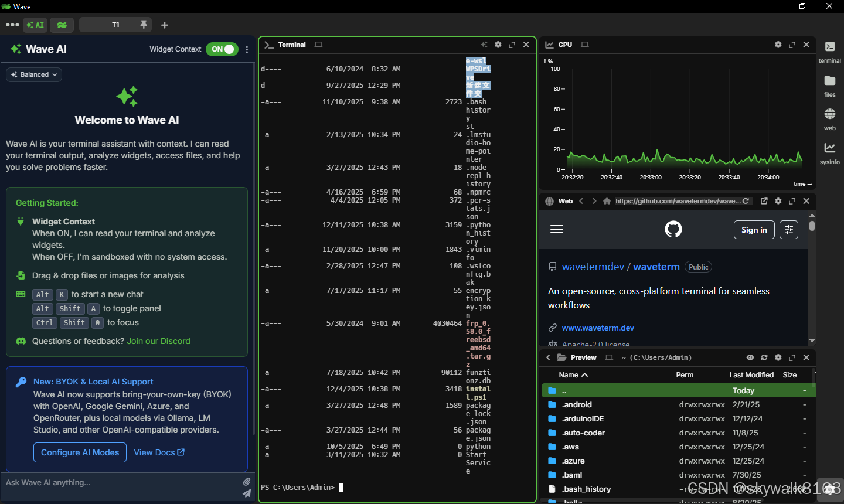The height and width of the screenshot is (504, 844).
Task: Sort file list by Perm column
Action: pos(685,375)
